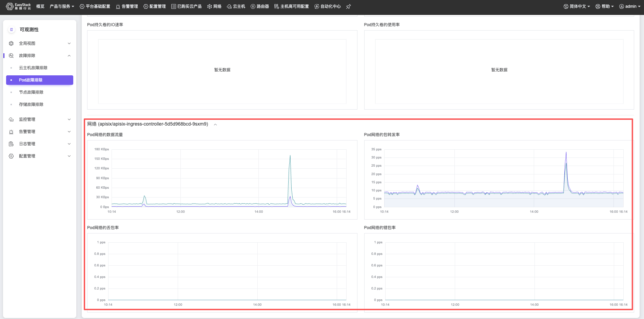
Task: Select Pod故障排除 in the sidebar
Action: point(40,80)
